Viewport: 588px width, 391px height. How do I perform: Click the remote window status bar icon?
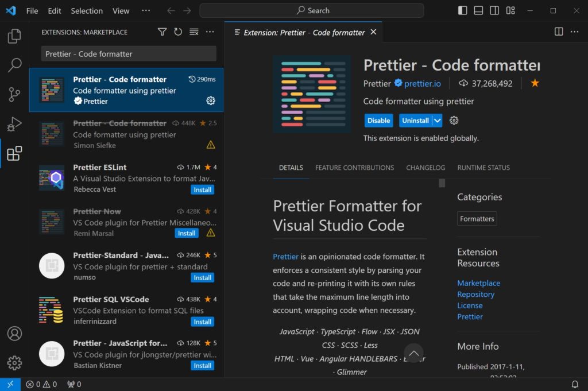point(10,384)
